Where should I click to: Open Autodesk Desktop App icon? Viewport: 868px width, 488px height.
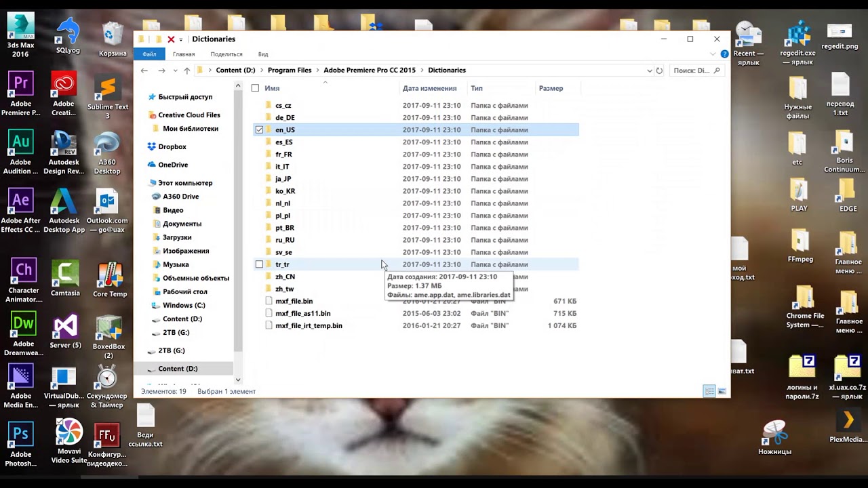coord(64,210)
